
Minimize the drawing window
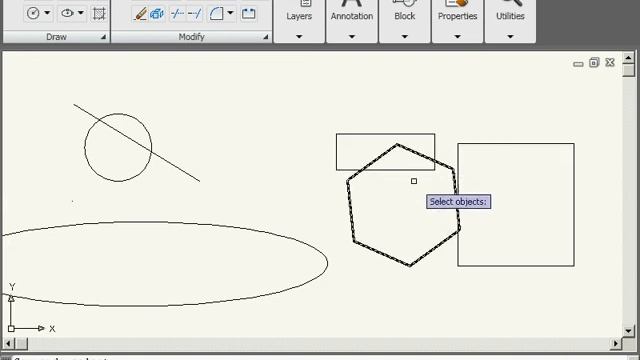578,63
